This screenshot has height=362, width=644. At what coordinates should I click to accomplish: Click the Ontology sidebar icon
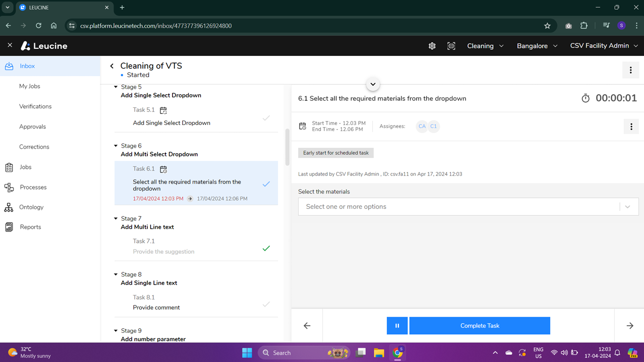pyautogui.click(x=9, y=207)
